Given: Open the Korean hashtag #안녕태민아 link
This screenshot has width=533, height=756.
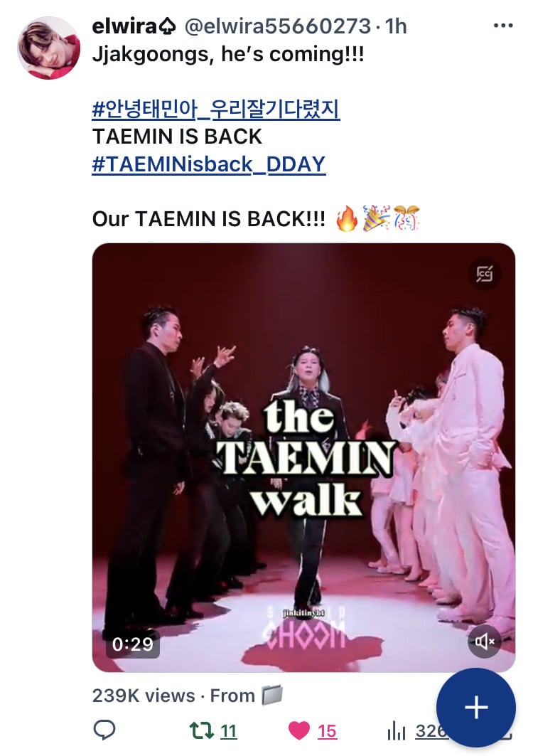Looking at the screenshot, I should [x=216, y=110].
